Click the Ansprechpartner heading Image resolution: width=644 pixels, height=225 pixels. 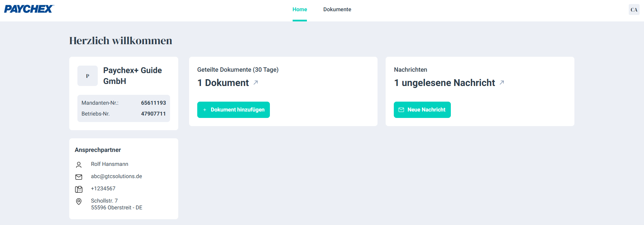click(x=98, y=150)
